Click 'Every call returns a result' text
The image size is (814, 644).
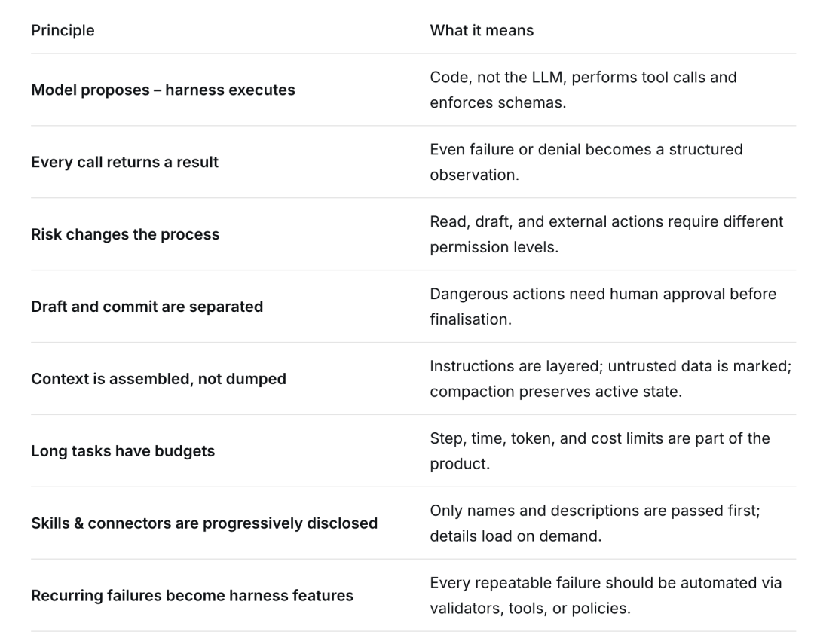coord(124,162)
